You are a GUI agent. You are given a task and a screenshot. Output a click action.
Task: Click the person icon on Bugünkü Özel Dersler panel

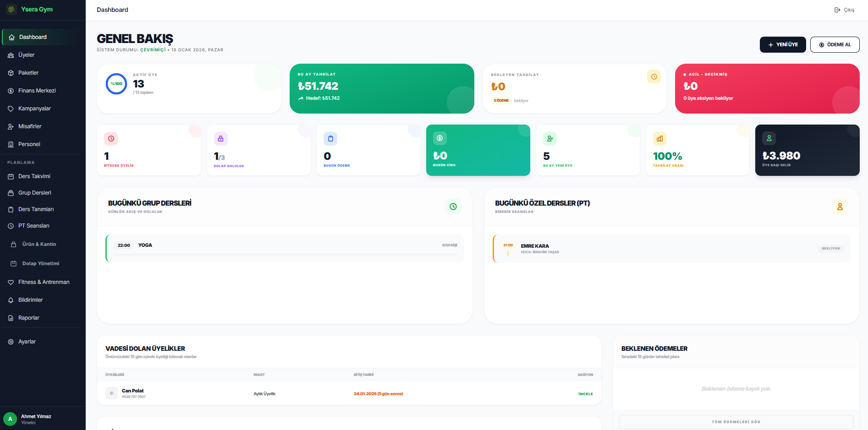pos(840,207)
